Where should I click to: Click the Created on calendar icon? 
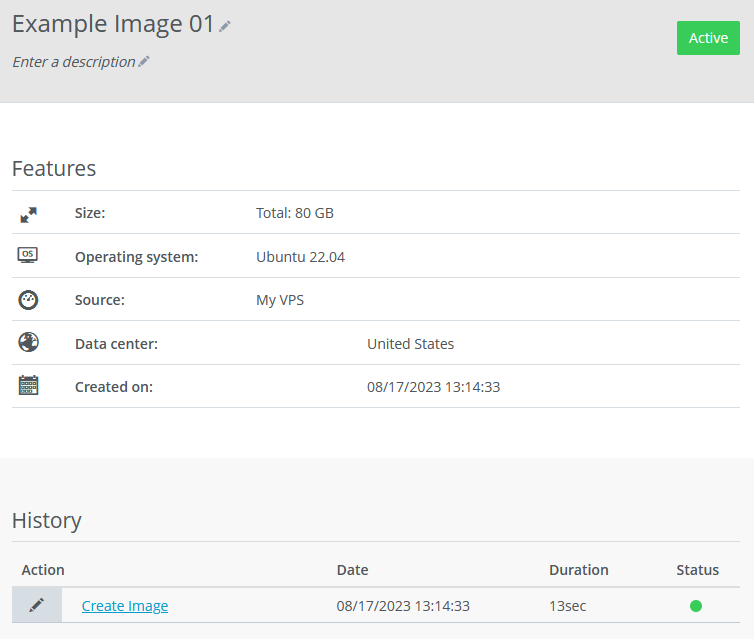pos(28,386)
